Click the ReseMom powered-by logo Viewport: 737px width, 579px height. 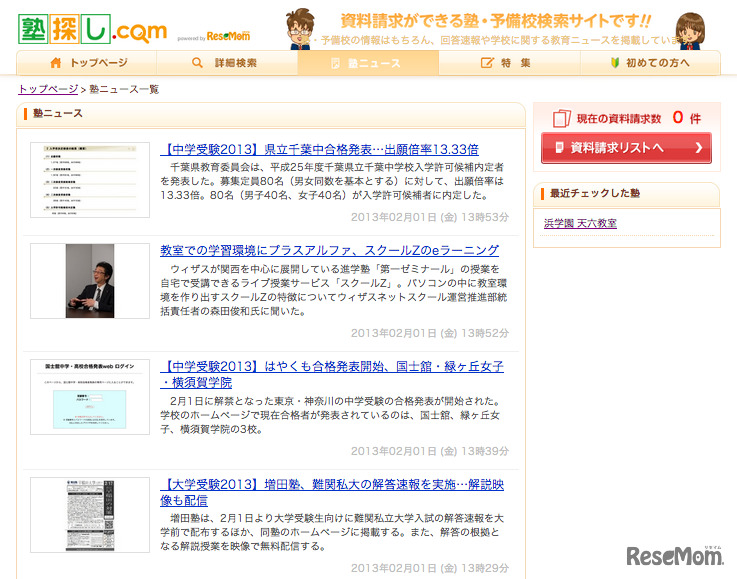click(x=228, y=36)
